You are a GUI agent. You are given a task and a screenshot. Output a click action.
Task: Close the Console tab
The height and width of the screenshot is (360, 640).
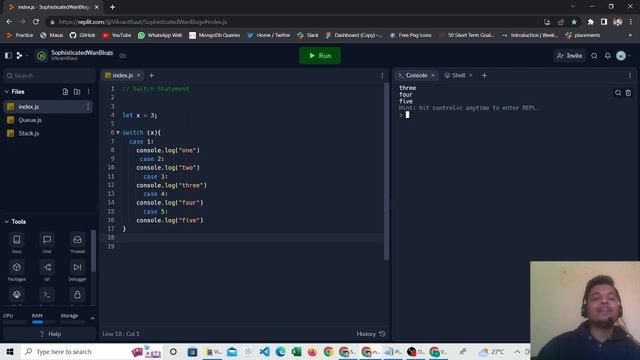pyautogui.click(x=433, y=76)
